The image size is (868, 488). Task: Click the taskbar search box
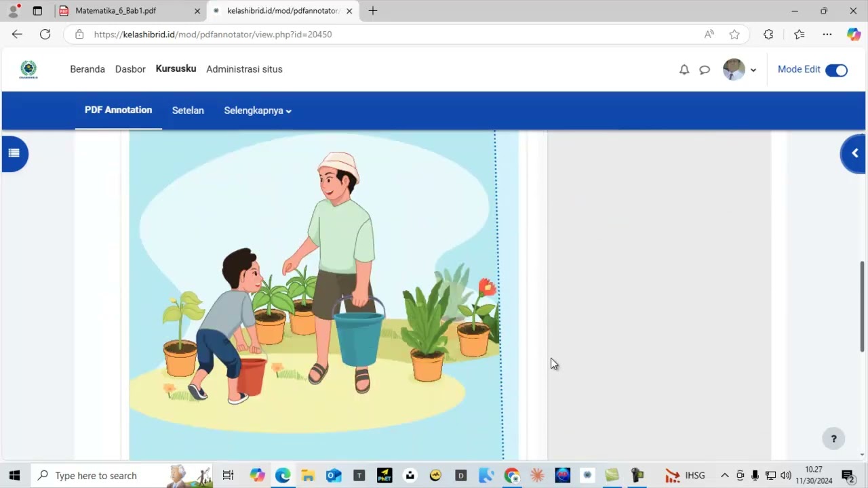(122, 475)
